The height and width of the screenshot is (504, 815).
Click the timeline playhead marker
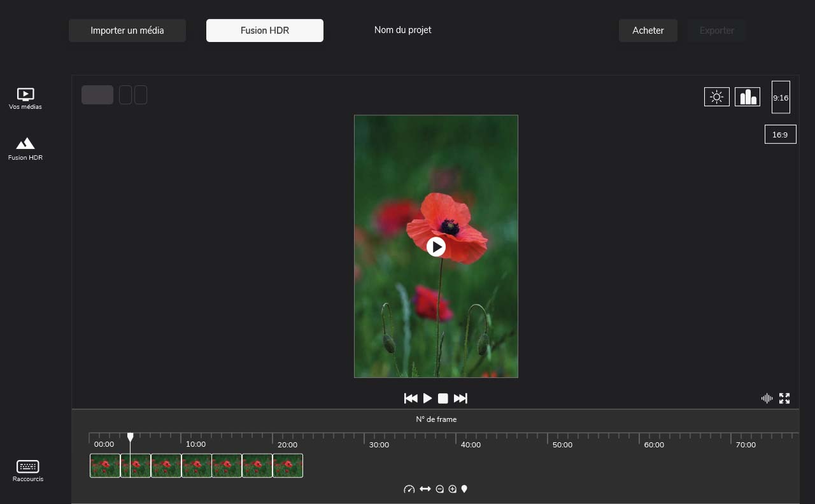(131, 437)
